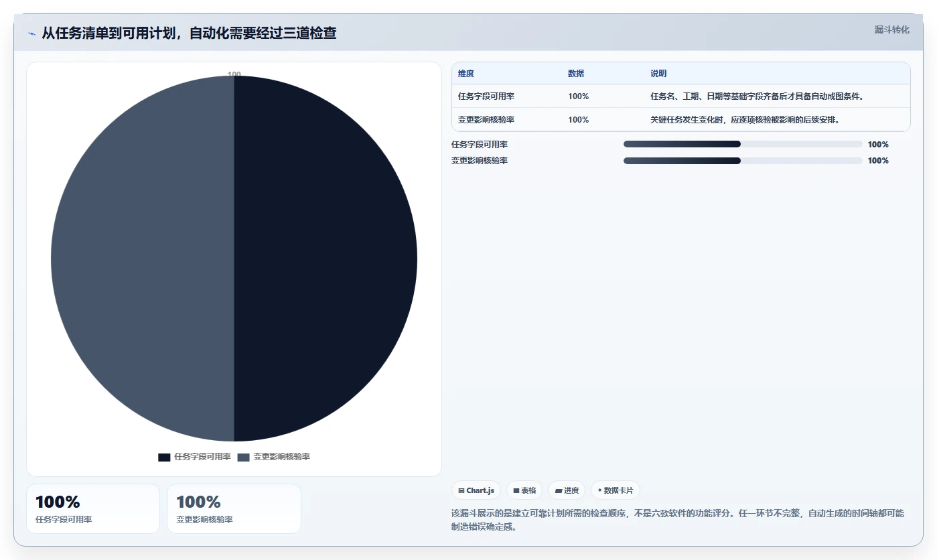Screen dimensions: 937x560
Task: Click 变更影响核验率 cell in table
Action: coord(486,120)
